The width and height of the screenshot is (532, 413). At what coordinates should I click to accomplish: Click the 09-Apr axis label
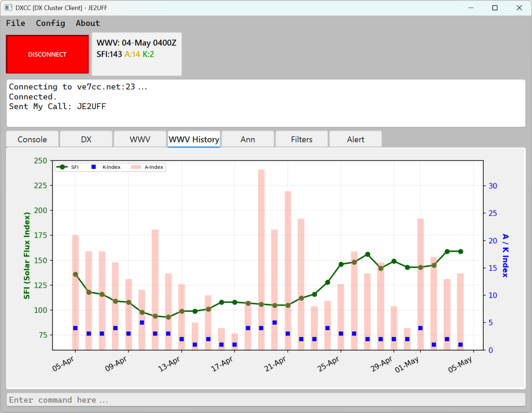click(x=116, y=364)
